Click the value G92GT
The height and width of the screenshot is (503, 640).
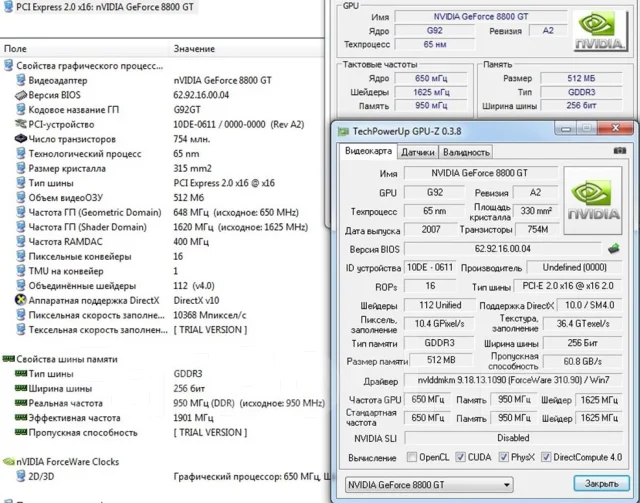(x=187, y=110)
